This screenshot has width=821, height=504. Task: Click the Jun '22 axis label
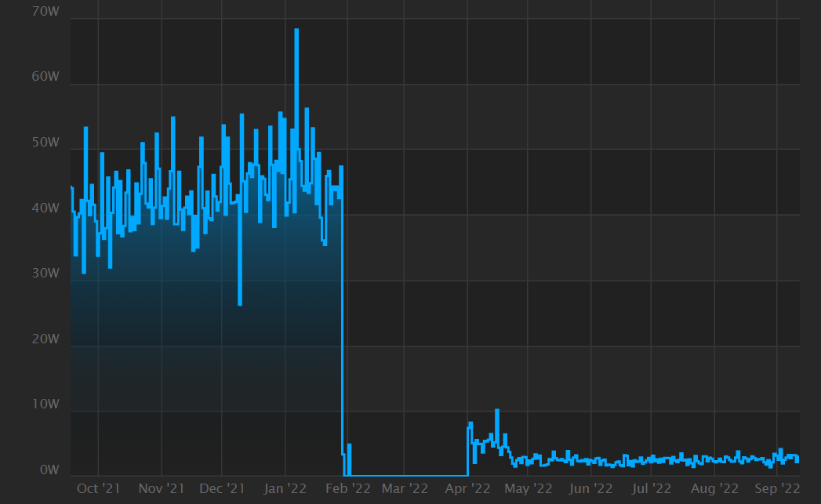tap(590, 488)
